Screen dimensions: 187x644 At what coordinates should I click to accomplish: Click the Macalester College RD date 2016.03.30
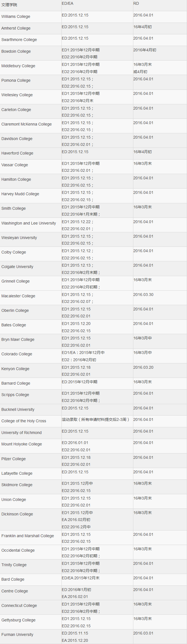pos(143,295)
